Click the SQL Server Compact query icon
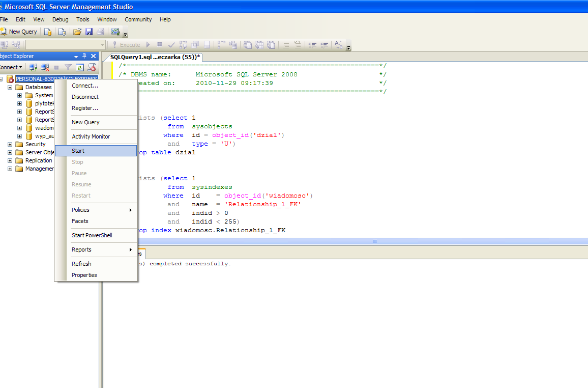The height and width of the screenshot is (388, 588). (x=62, y=32)
